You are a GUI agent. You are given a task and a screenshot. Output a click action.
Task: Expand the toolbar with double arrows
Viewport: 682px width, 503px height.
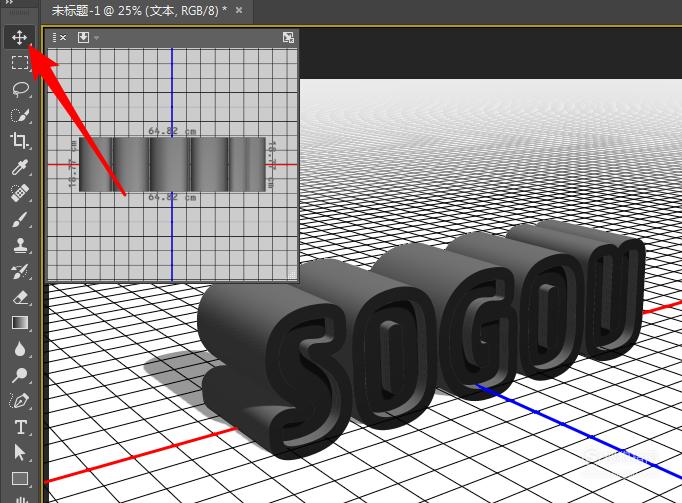[10, 2]
